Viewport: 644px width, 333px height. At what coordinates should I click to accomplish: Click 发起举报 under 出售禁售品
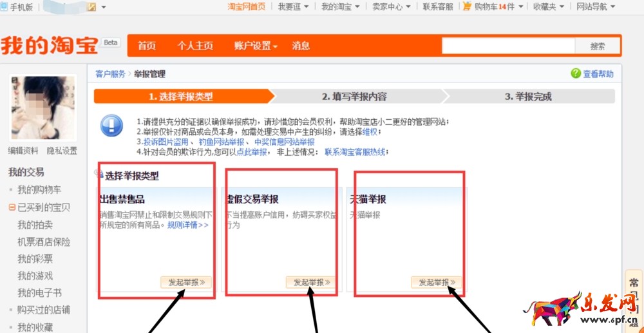click(x=186, y=283)
